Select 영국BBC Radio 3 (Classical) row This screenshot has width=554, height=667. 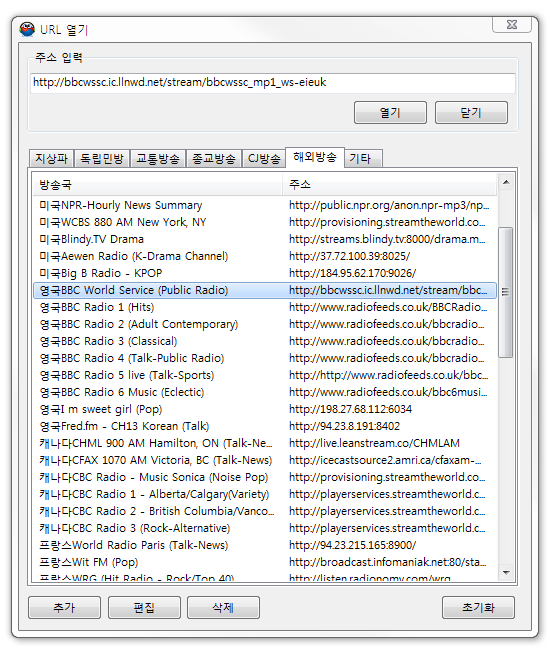click(x=265, y=342)
